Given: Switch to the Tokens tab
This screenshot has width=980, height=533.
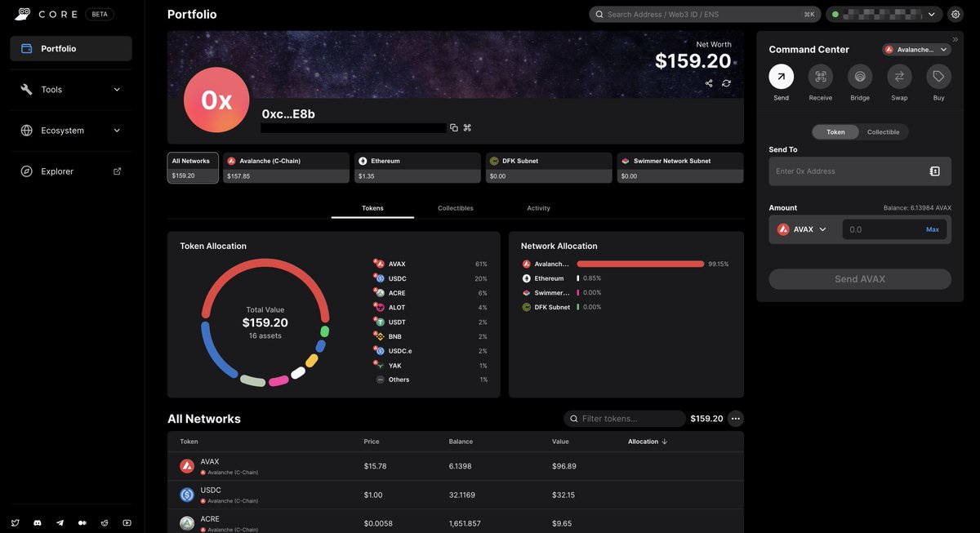Looking at the screenshot, I should pyautogui.click(x=372, y=208).
